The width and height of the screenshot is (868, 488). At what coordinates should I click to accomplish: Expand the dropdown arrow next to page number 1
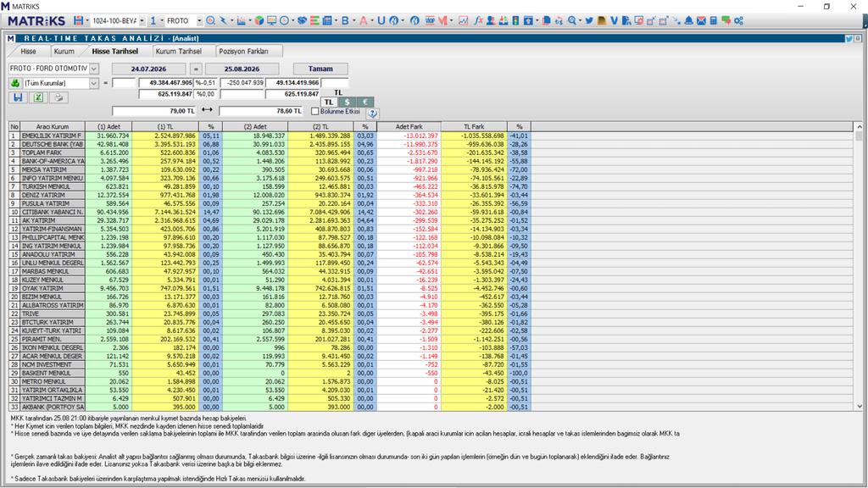162,20
